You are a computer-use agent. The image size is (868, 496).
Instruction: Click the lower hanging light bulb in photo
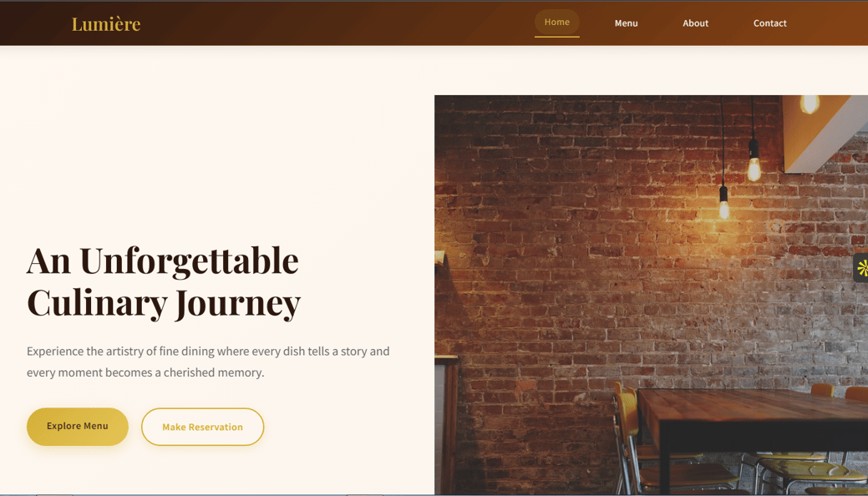tap(723, 203)
